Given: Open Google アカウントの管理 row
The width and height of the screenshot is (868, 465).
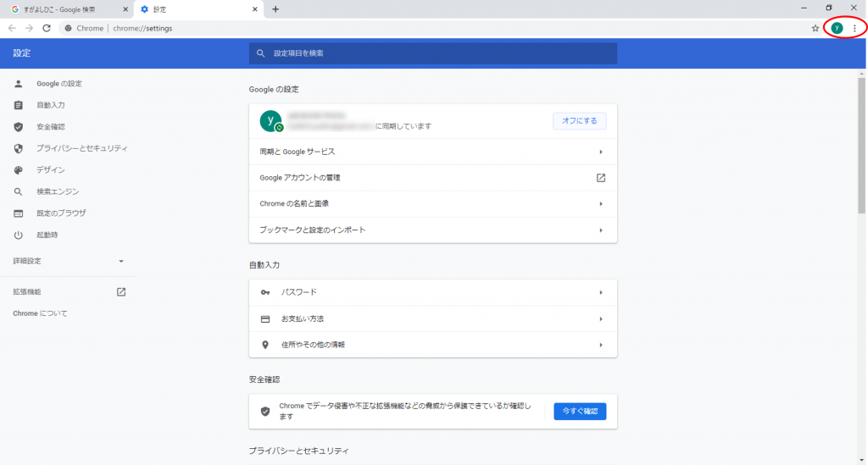Looking at the screenshot, I should (433, 178).
